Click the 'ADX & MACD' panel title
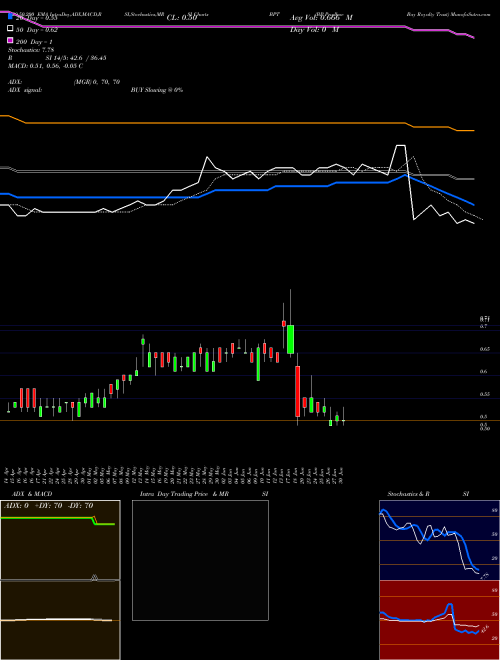This screenshot has width=500, height=660. click(x=32, y=494)
